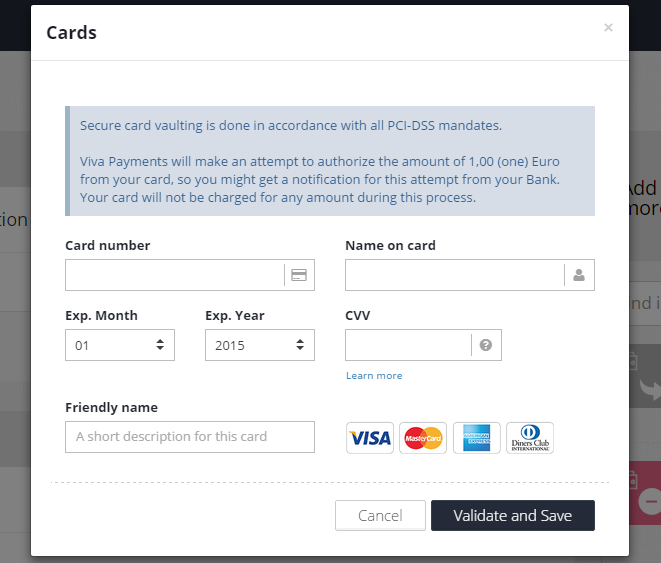Click the American Express logo
This screenshot has width=661, height=563.
477,438
